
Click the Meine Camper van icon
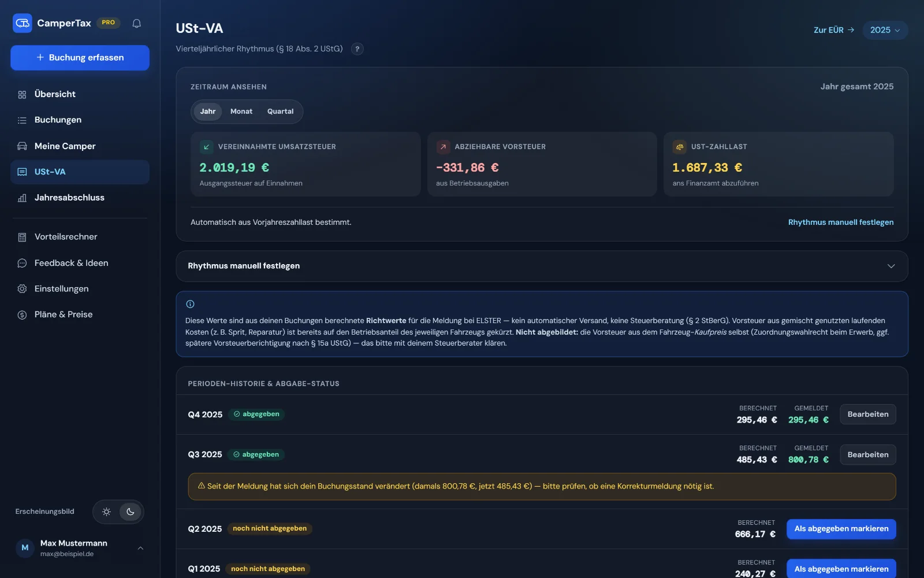point(22,146)
